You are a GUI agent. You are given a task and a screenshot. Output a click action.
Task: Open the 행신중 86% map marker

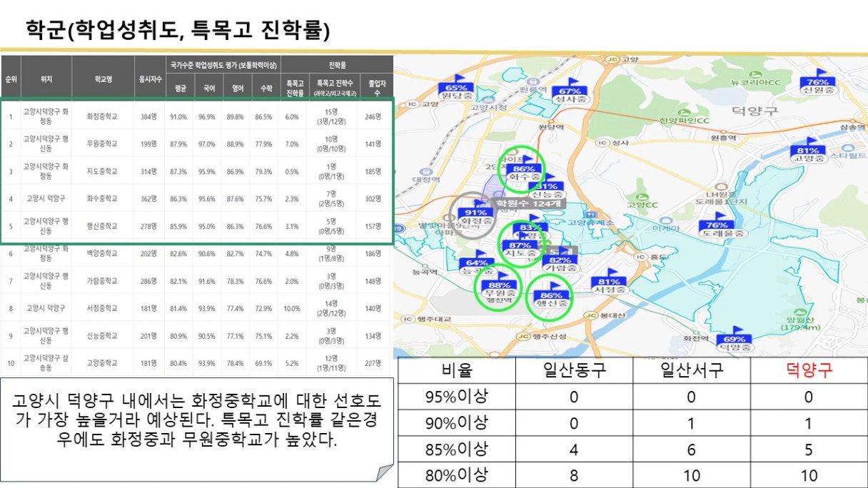pyautogui.click(x=552, y=296)
